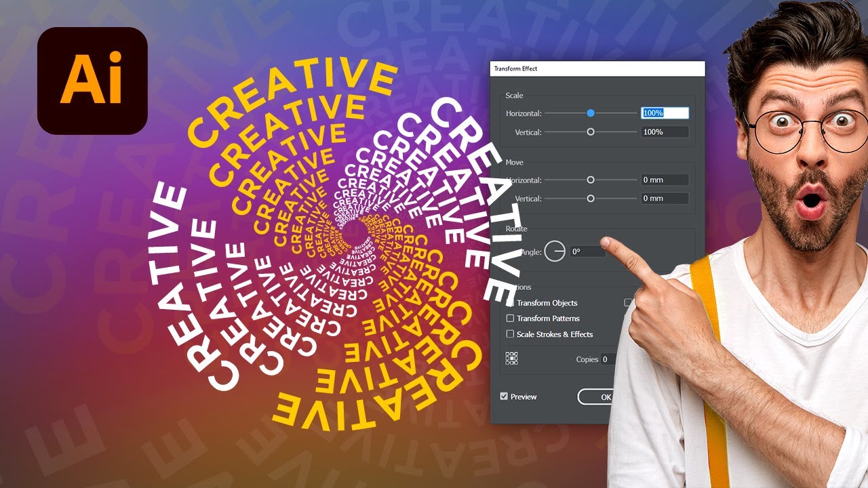This screenshot has width=868, height=488.
Task: Click Move Horizontal slider handle
Action: coord(591,180)
